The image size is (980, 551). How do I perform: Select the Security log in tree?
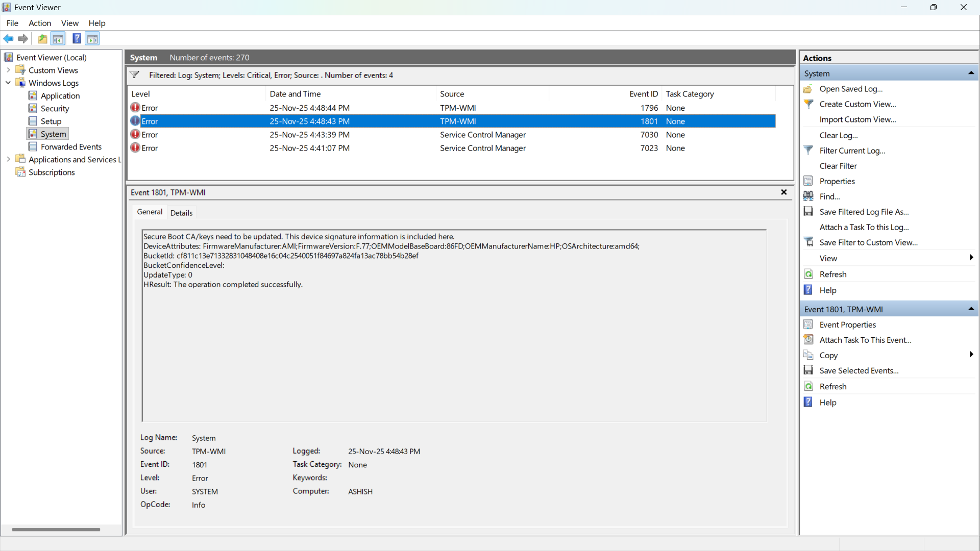pos(55,108)
